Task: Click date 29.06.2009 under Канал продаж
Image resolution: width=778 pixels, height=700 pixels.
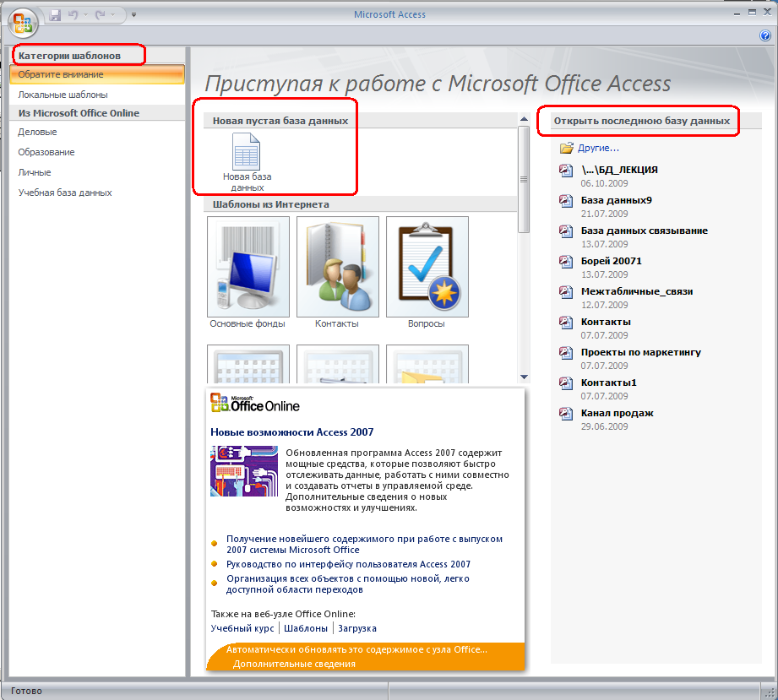Action: 604,426
